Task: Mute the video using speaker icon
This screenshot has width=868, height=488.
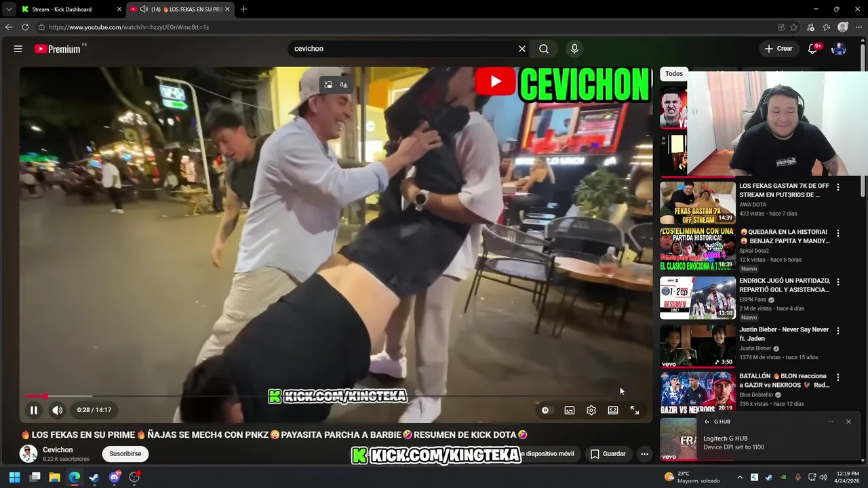Action: coord(58,410)
